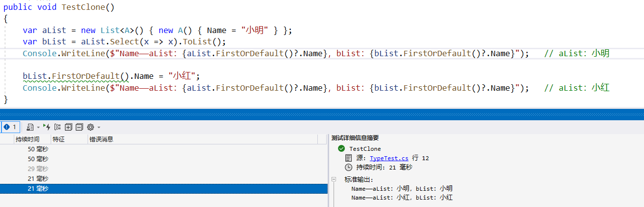Open the test settings gear icon
Viewport: 644px width, 207px height.
pos(90,127)
